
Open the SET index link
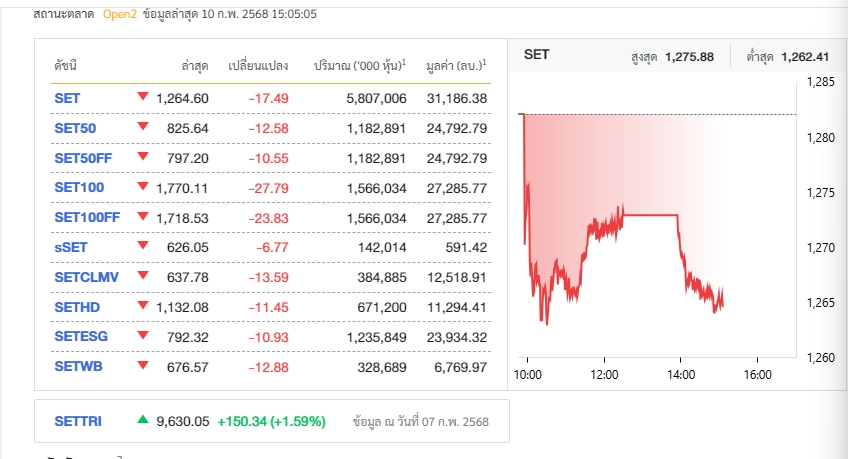coord(67,98)
